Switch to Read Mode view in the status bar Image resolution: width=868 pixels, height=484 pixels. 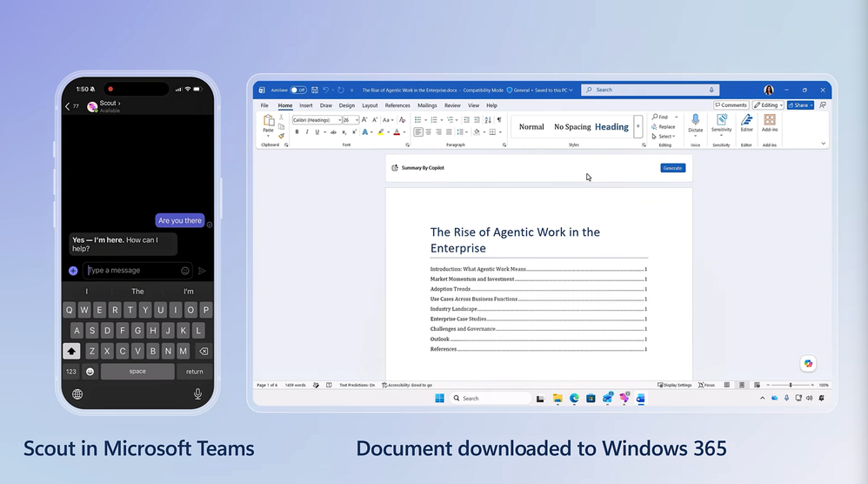click(727, 385)
